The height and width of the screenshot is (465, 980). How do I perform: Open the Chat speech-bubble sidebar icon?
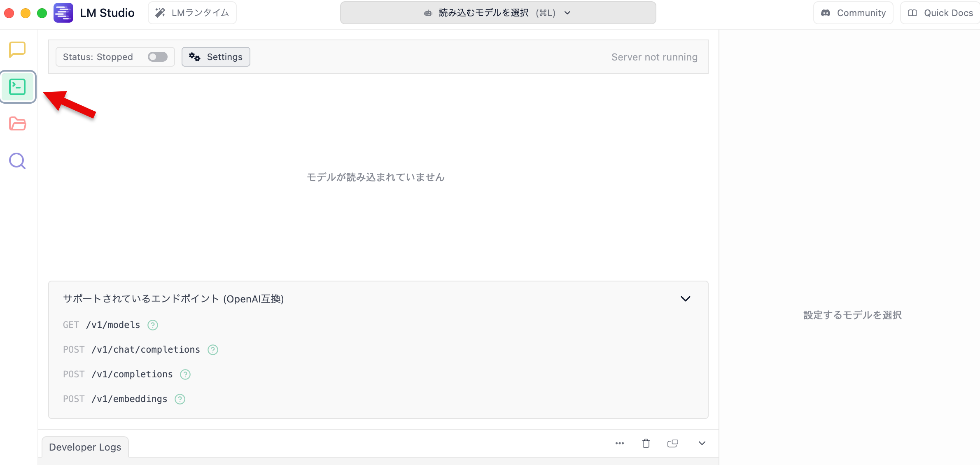point(17,49)
